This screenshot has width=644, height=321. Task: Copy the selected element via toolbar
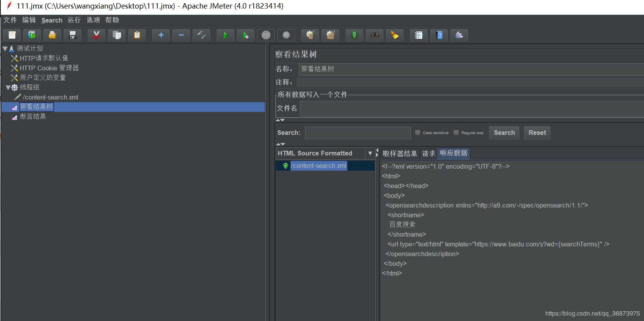117,35
